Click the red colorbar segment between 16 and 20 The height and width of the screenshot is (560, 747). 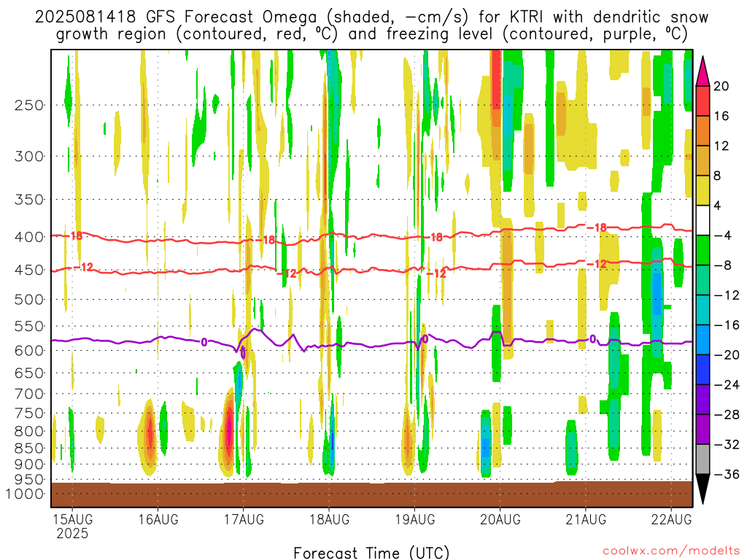pyautogui.click(x=703, y=101)
